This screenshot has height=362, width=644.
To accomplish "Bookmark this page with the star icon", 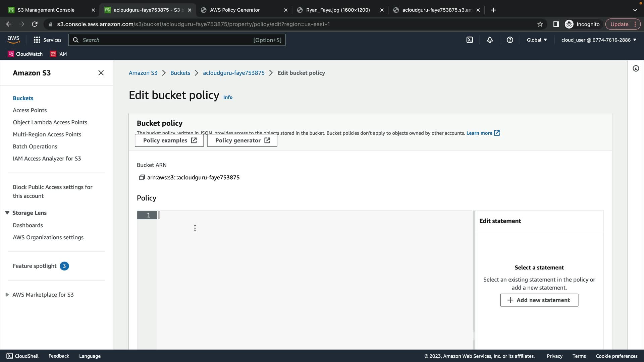I will [540, 24].
